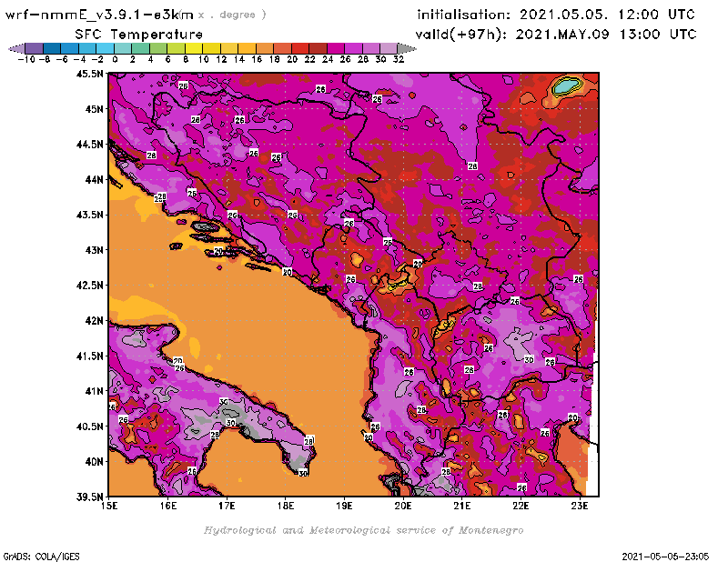Click the '16' value under the colorbar

257,59
